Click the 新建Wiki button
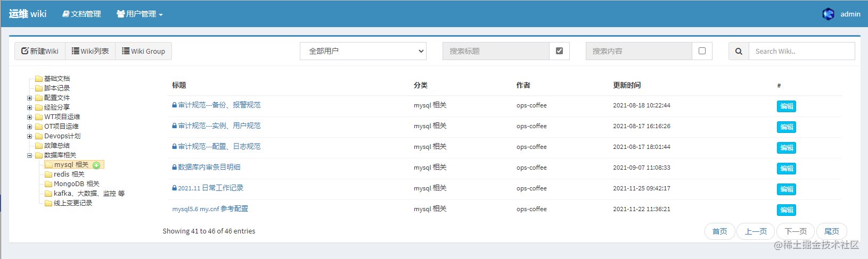 (x=40, y=51)
